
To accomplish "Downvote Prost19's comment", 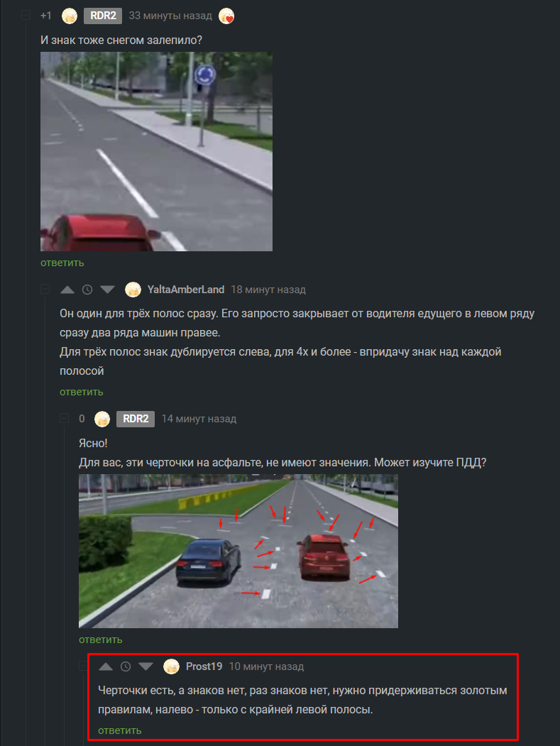I will click(x=146, y=667).
